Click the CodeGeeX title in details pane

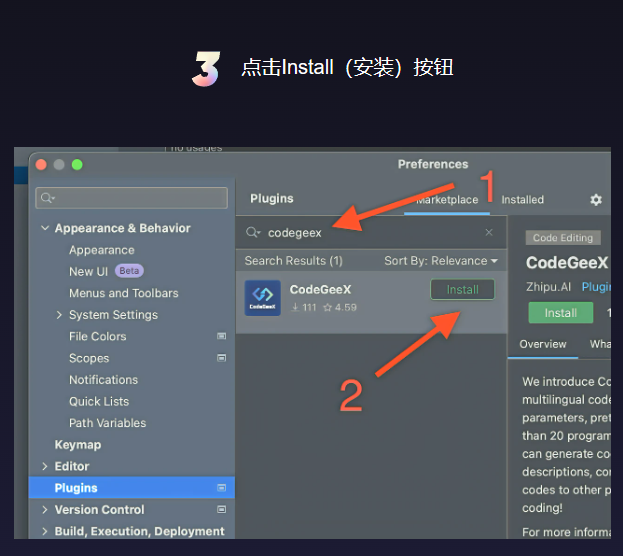pyautogui.click(x=567, y=263)
